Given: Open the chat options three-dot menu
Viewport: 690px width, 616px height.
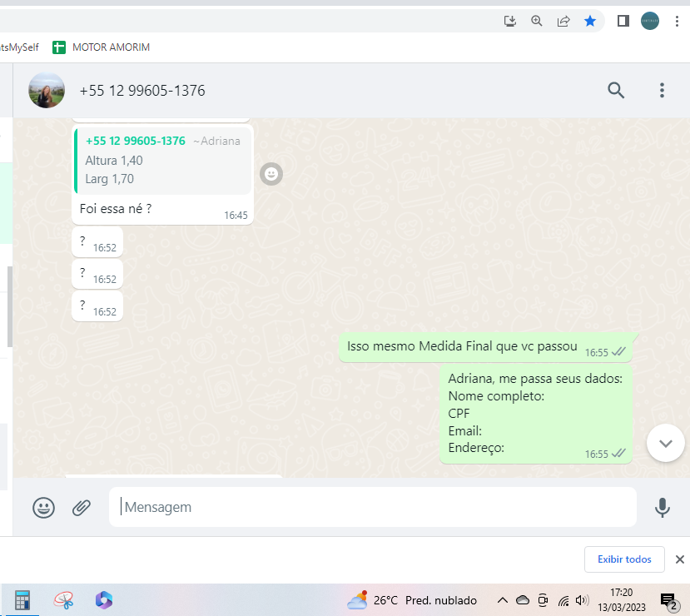Looking at the screenshot, I should point(662,90).
